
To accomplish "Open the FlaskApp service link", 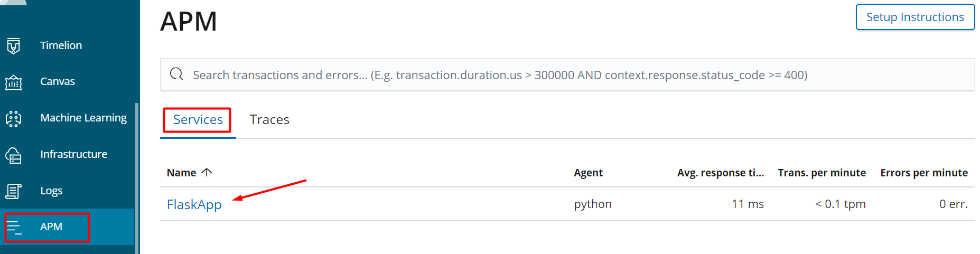I will [x=194, y=204].
